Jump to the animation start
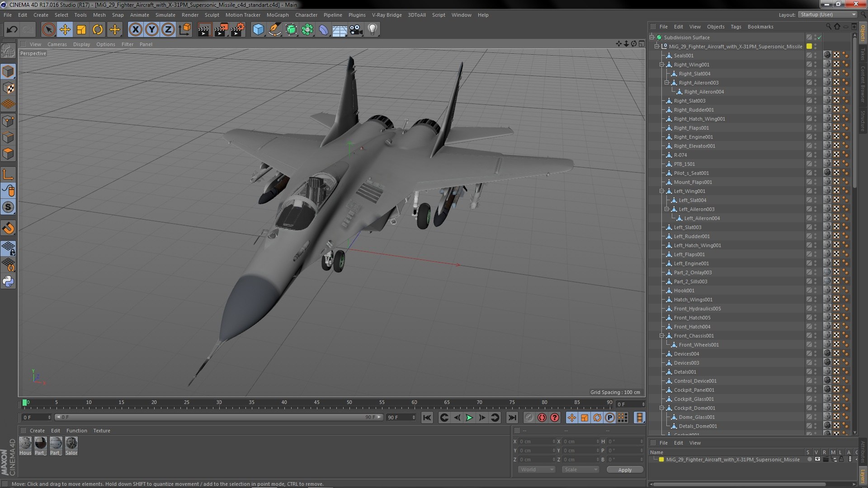868x488 pixels. pos(427,418)
